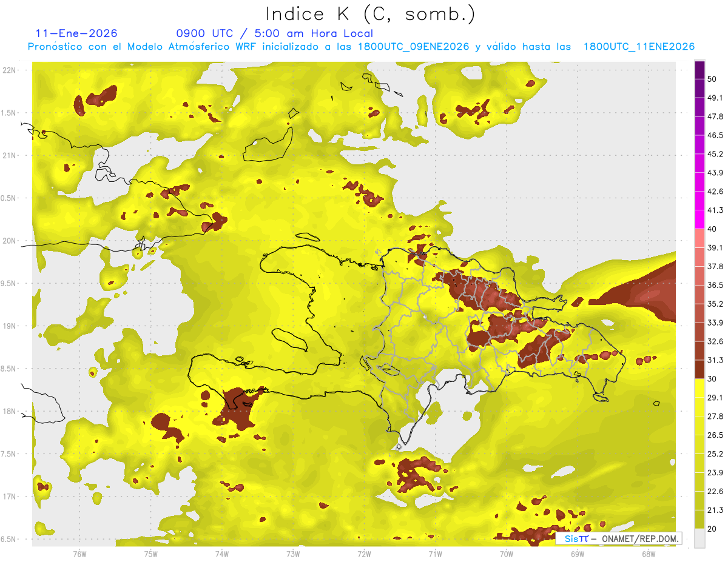Click the '70W' longitude label

pos(507,554)
